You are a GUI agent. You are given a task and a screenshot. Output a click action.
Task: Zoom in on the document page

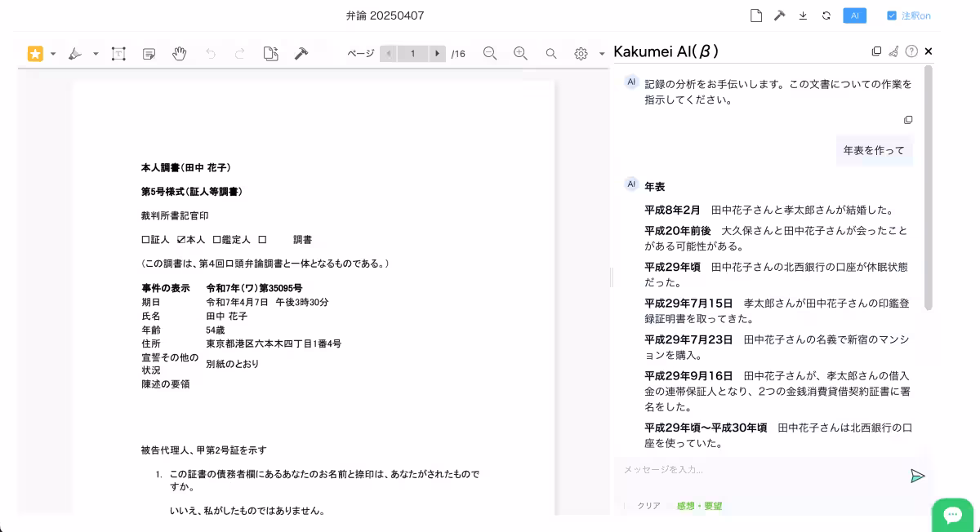click(x=520, y=53)
